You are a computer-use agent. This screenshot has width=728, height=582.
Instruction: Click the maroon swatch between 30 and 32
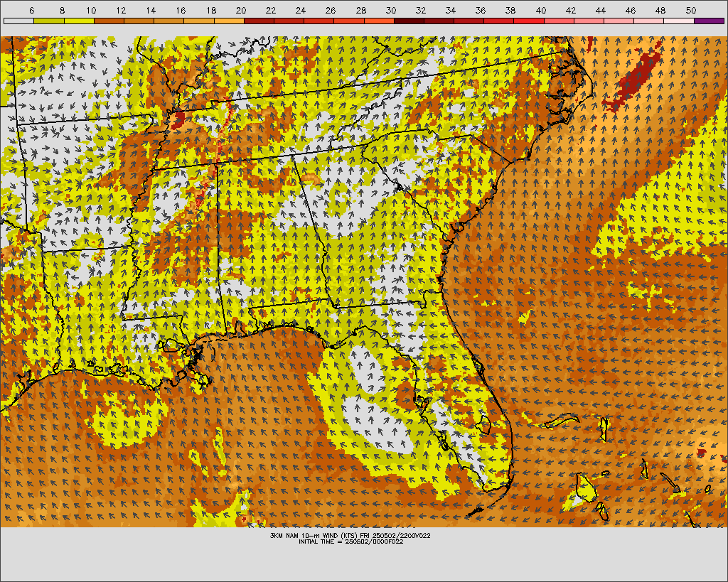[x=409, y=21]
